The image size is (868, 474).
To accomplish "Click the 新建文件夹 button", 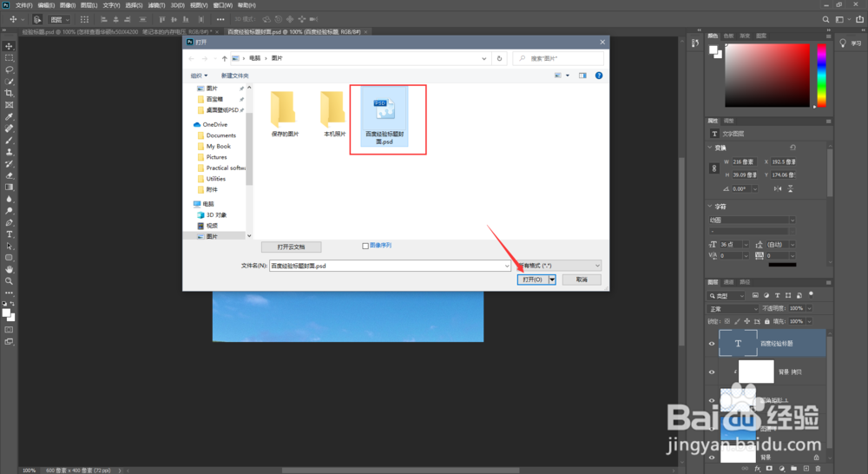I will (234, 76).
